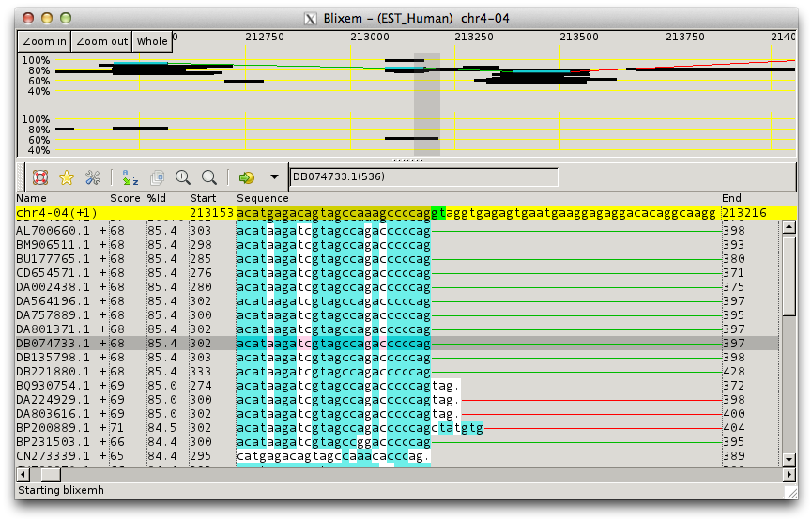Maximize Blixem with the green window button

tap(66, 18)
